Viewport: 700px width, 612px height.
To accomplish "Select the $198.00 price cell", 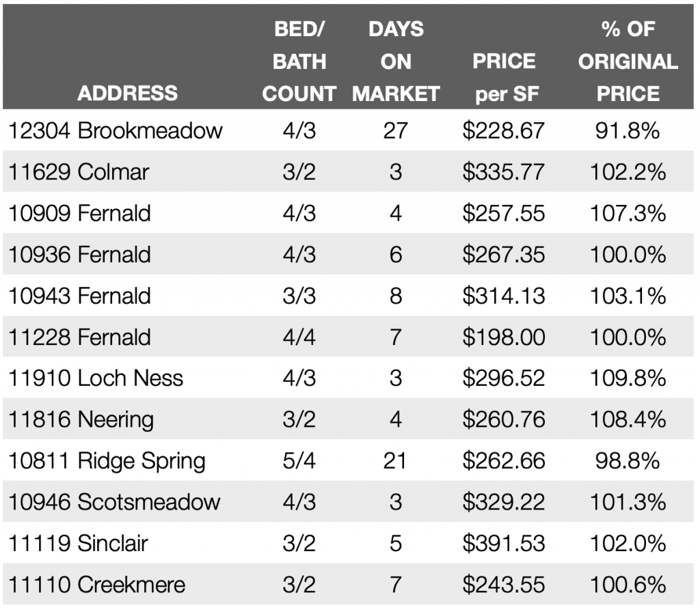I will [x=504, y=337].
